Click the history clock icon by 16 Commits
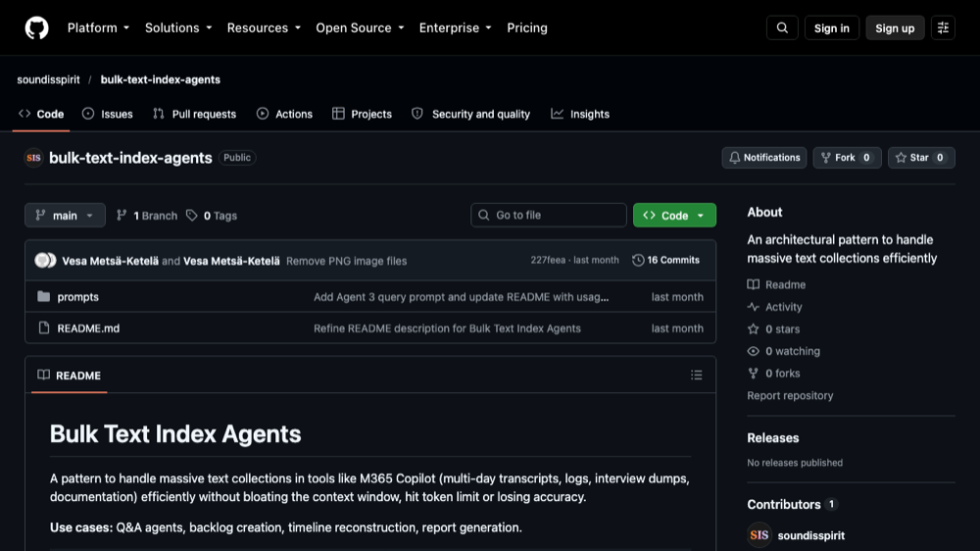 coord(638,260)
